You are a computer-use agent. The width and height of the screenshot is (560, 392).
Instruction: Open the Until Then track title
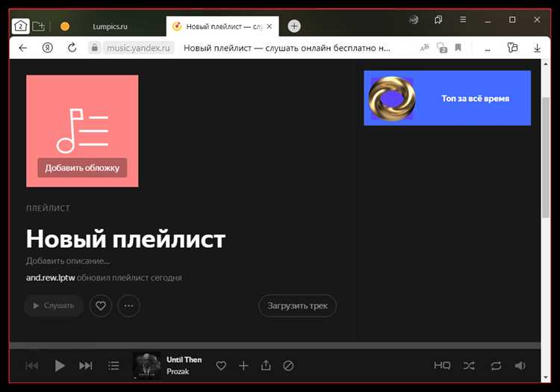click(184, 359)
